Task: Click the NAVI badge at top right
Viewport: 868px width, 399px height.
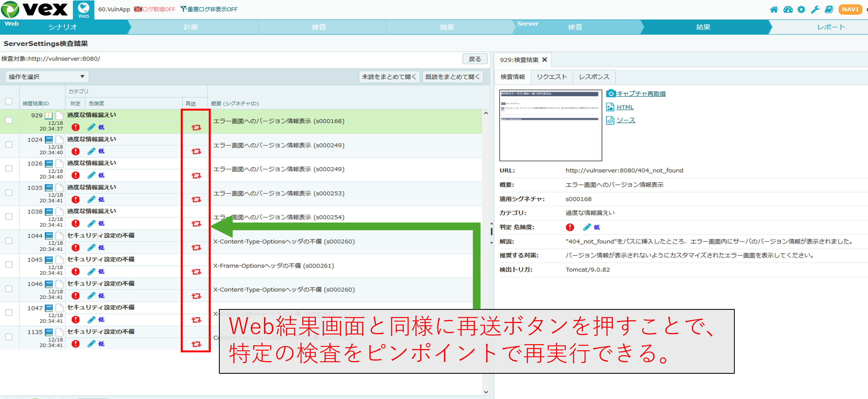Action: click(850, 9)
